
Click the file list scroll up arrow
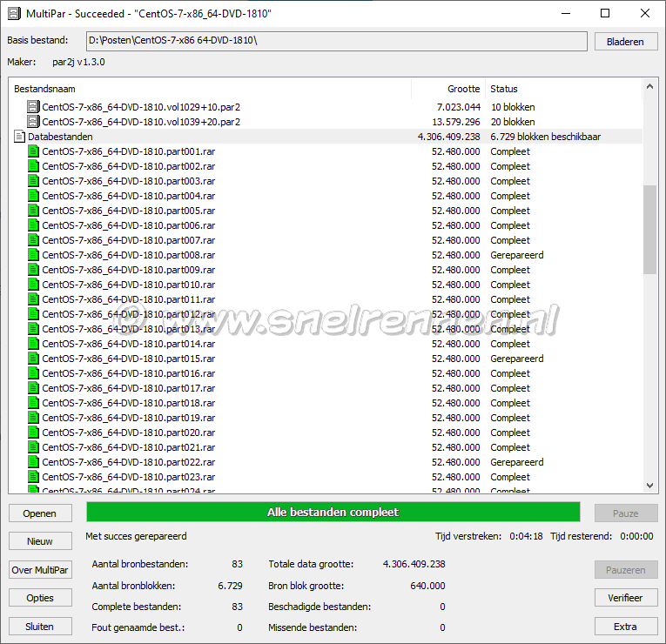649,87
